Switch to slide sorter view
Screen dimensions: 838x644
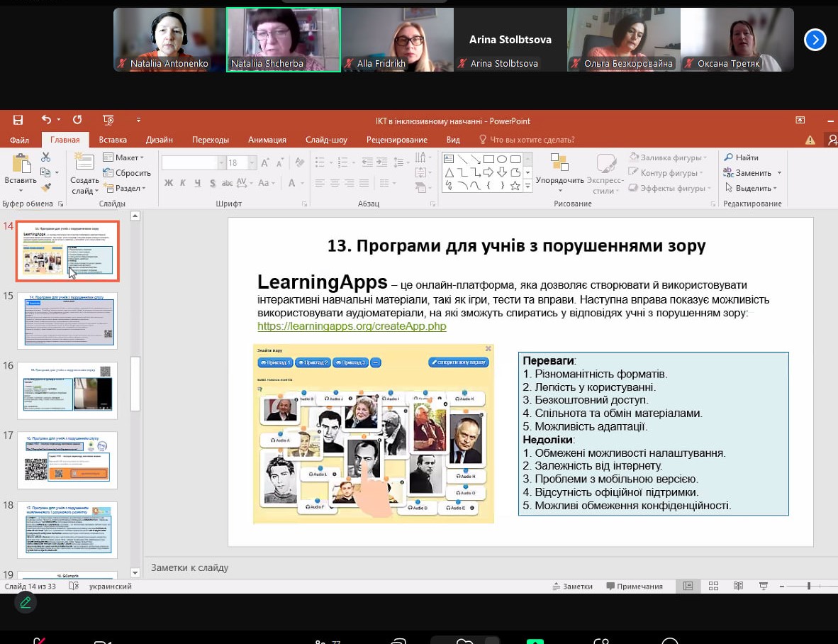tap(713, 587)
